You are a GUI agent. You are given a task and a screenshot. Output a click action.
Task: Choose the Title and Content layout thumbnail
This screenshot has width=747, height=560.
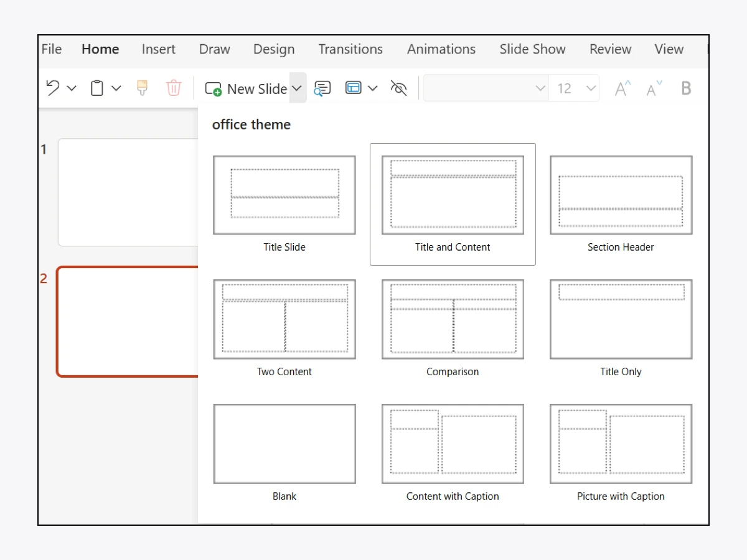(x=453, y=195)
